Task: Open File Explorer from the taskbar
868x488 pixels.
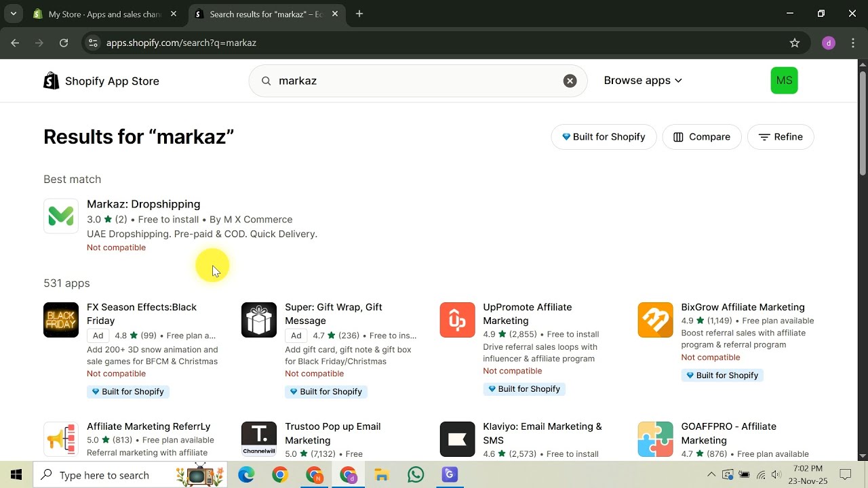Action: pyautogui.click(x=382, y=474)
